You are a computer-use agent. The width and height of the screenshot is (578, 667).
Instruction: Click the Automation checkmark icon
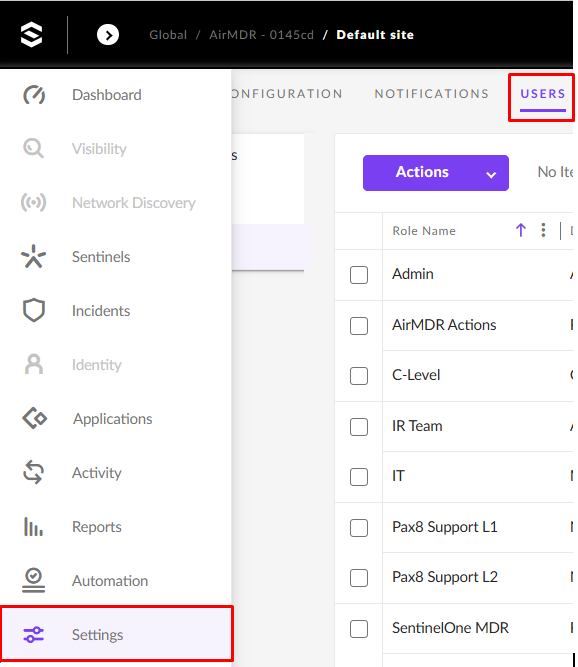[33, 581]
